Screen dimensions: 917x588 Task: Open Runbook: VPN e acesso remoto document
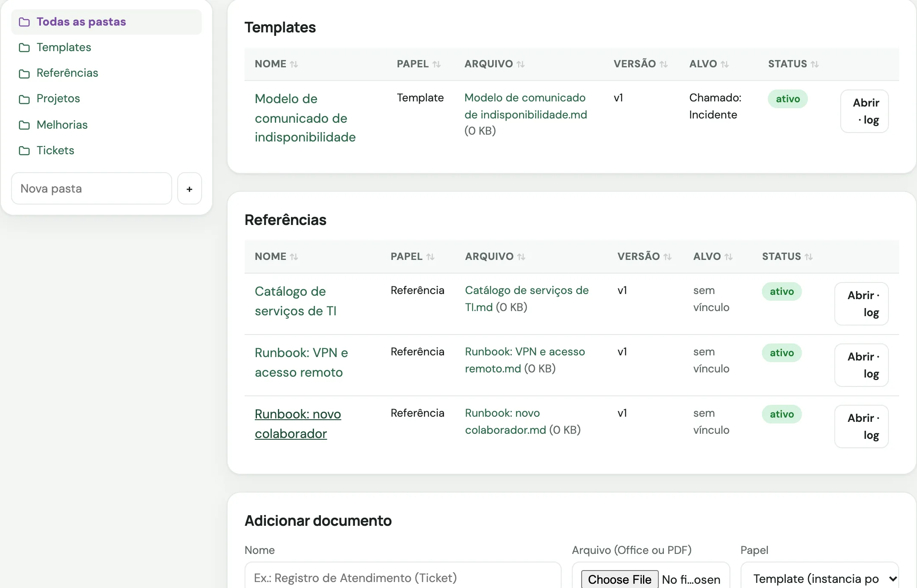[301, 363]
